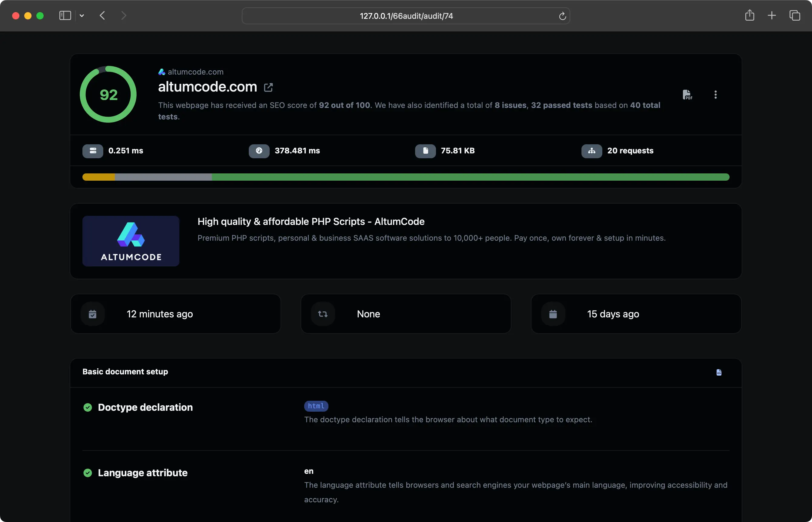Open the three-dot options menu
The height and width of the screenshot is (522, 812).
715,94
